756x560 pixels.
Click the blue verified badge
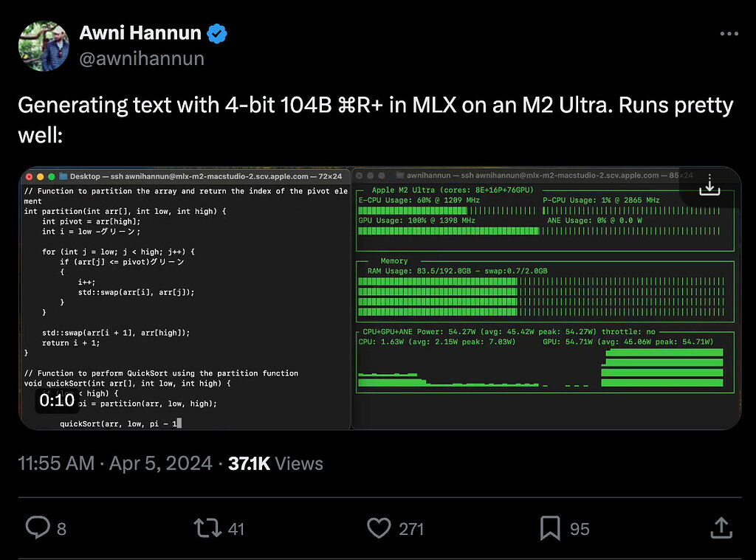[216, 32]
